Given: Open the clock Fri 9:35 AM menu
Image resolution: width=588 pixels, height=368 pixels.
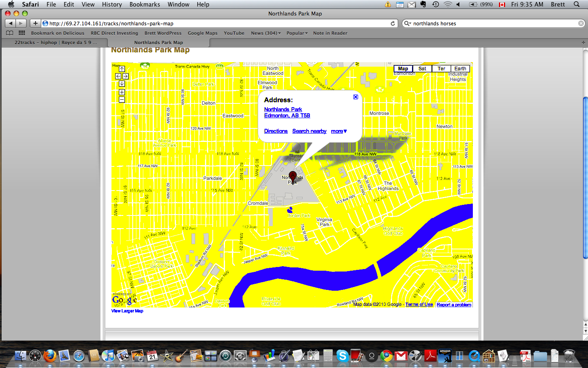Looking at the screenshot, I should [527, 4].
